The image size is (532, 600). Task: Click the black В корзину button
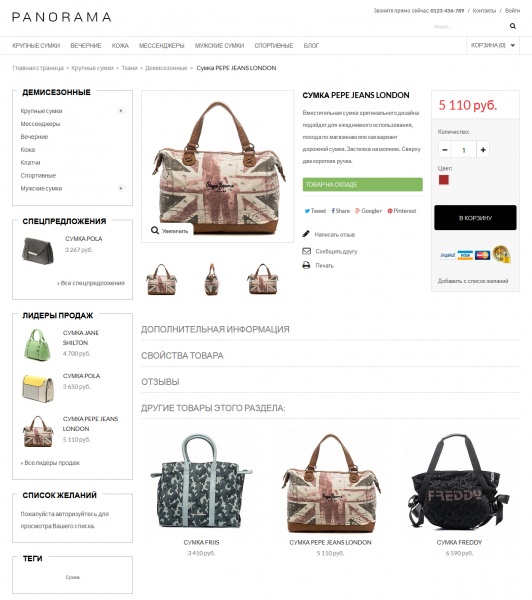coord(475,218)
